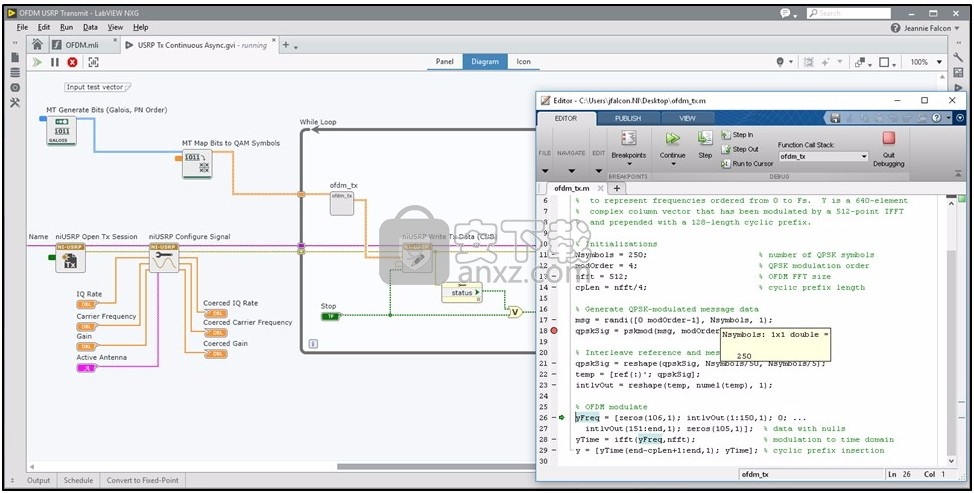Screen dimensions: 974x493
Task: Open the palette image icon on right rail
Action: [x=958, y=73]
